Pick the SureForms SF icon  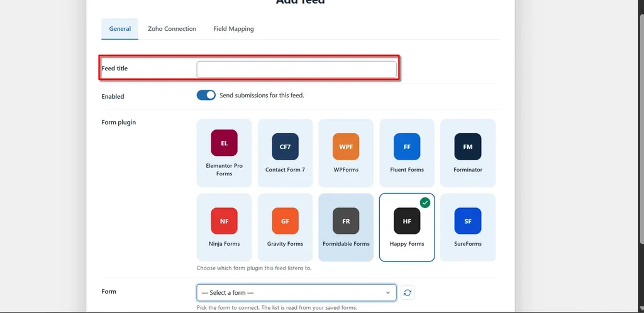[x=468, y=221]
